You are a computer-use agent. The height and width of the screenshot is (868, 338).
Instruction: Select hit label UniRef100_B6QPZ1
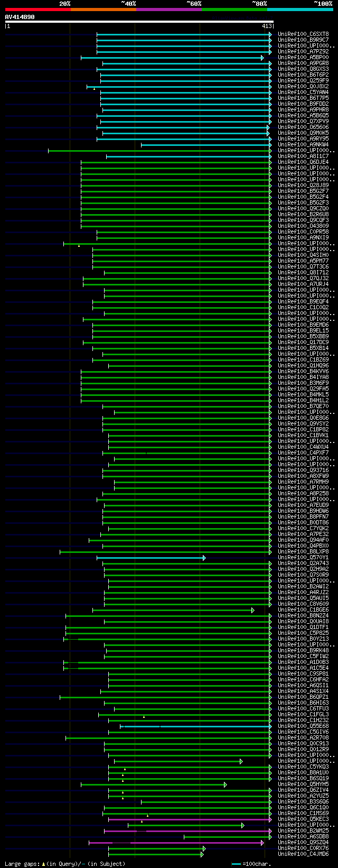coord(303,697)
